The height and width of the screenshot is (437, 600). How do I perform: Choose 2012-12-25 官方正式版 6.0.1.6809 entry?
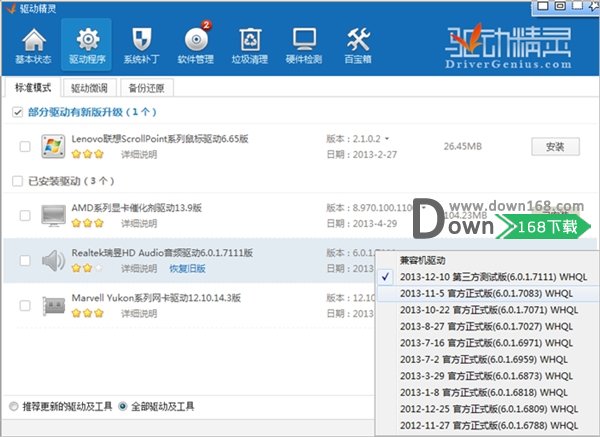click(x=489, y=409)
